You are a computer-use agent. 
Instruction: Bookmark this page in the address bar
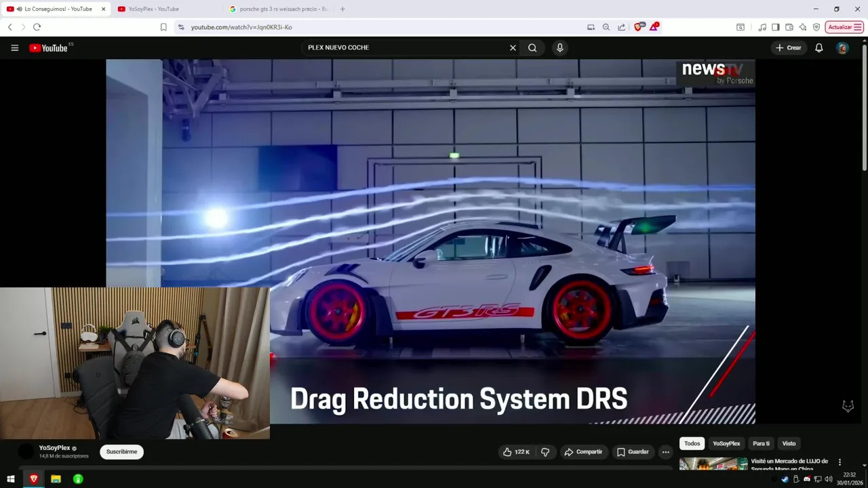pyautogui.click(x=163, y=27)
